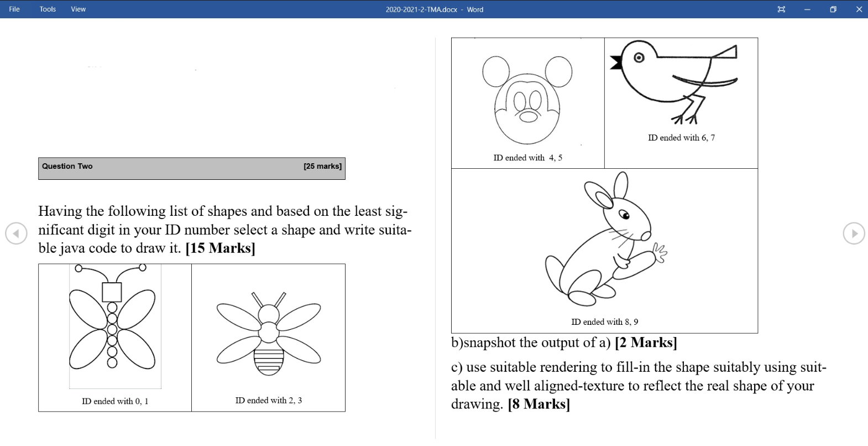Go to the next page arrow
This screenshot has height=446, width=868.
click(854, 234)
